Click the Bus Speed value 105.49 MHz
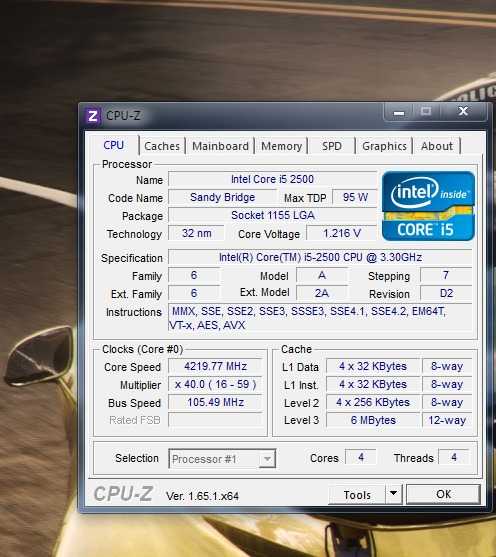The height and width of the screenshot is (557, 496). point(215,402)
